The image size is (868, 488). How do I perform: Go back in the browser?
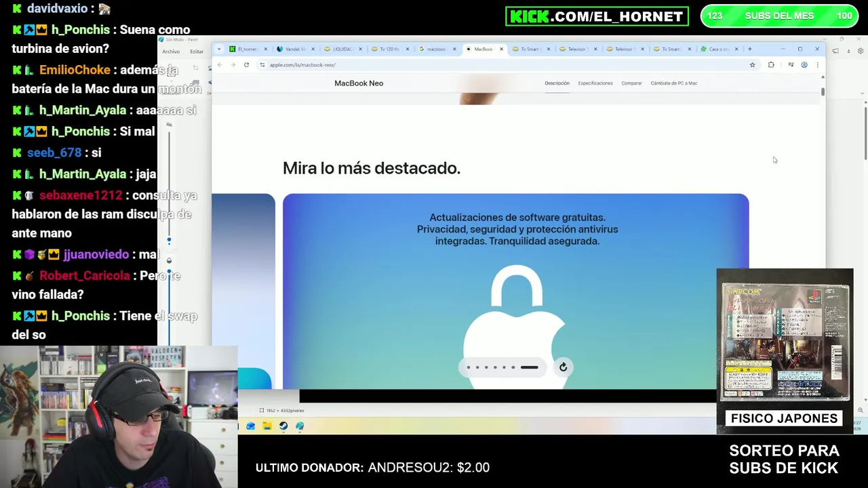tap(220, 65)
